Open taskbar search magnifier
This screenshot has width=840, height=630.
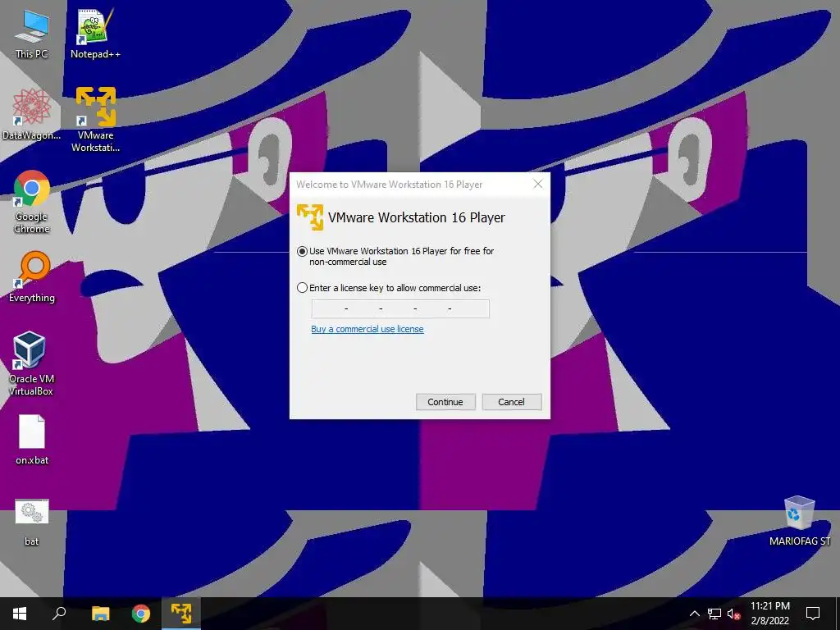pyautogui.click(x=59, y=614)
